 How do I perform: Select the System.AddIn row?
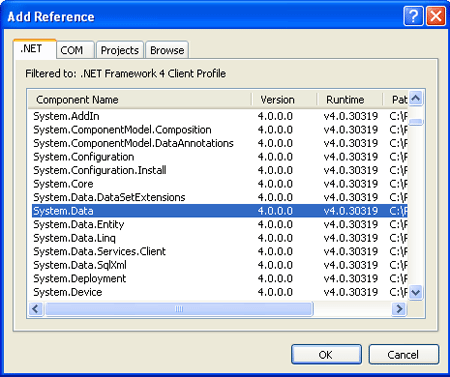pos(220,116)
